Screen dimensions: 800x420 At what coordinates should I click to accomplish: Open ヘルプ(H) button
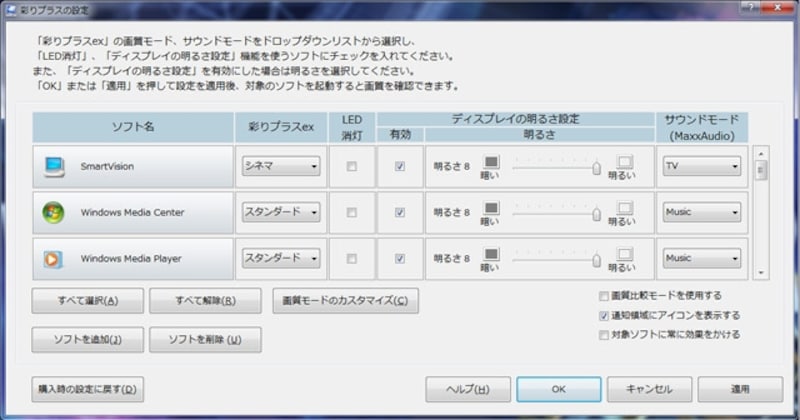(x=468, y=389)
